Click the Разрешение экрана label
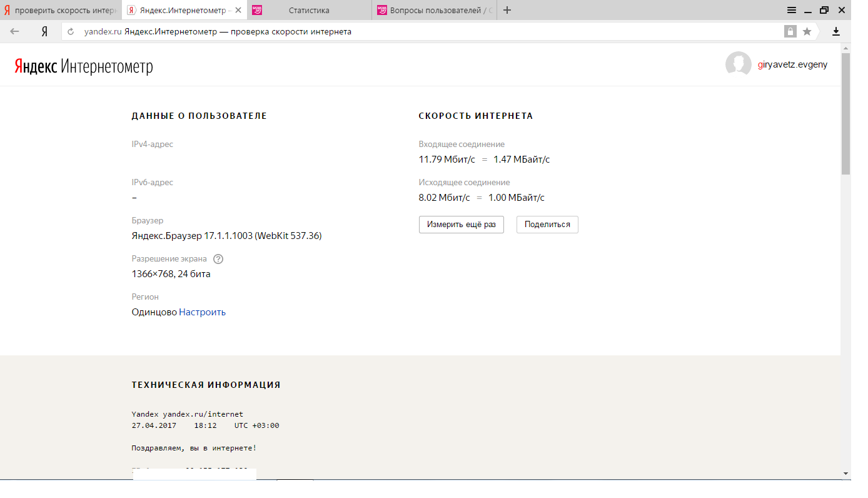868x498 pixels. (169, 259)
